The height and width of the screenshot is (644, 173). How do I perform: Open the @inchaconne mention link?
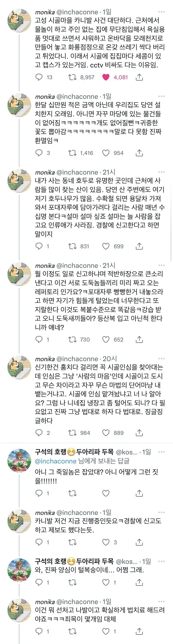[x=56, y=461]
